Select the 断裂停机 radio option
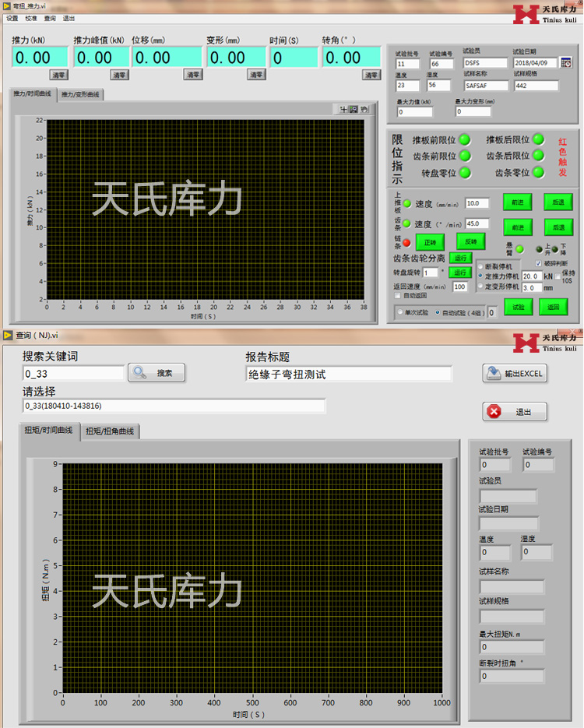The height and width of the screenshot is (728, 584). tap(480, 266)
